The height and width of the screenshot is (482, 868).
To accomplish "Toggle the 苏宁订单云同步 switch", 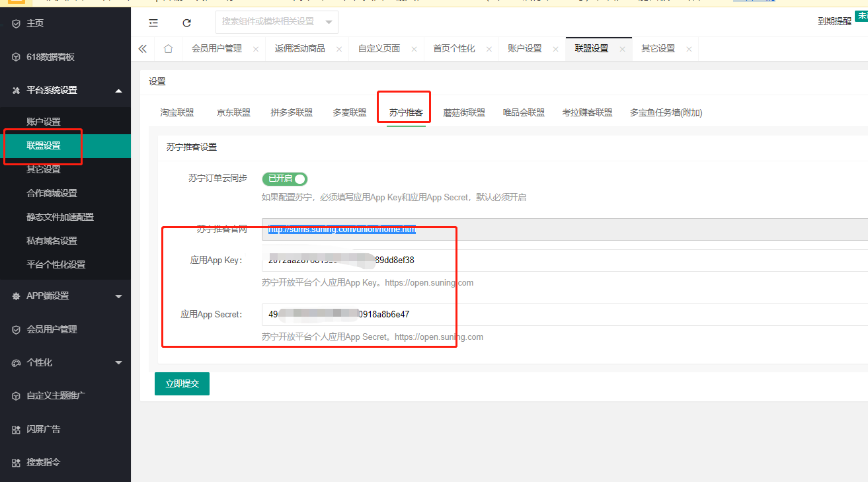I will [285, 179].
